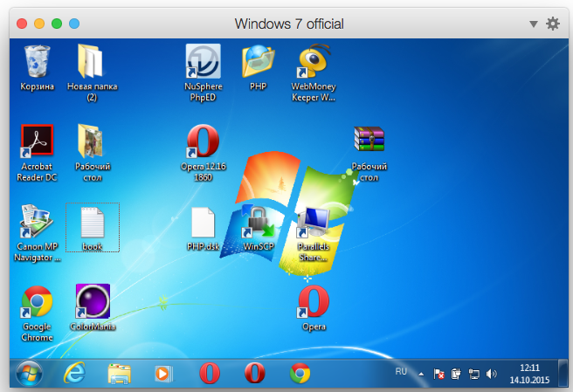Click the first Opera taskbar button
Viewport: 573px width, 392px height.
pyautogui.click(x=210, y=374)
